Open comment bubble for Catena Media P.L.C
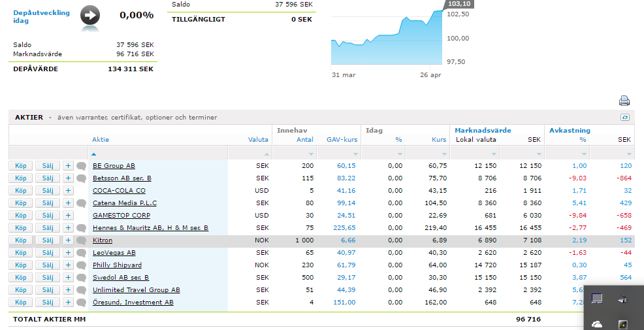644x330 pixels. coord(82,203)
